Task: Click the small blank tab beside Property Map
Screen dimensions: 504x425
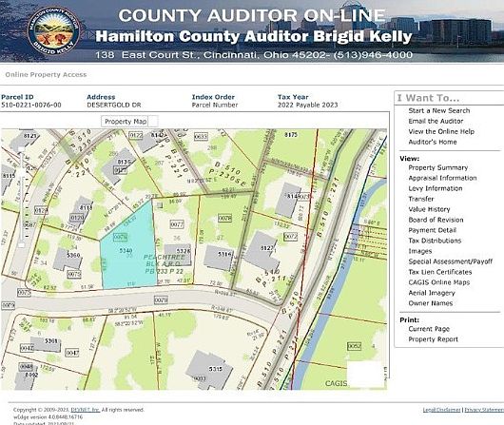Action: pos(153,122)
